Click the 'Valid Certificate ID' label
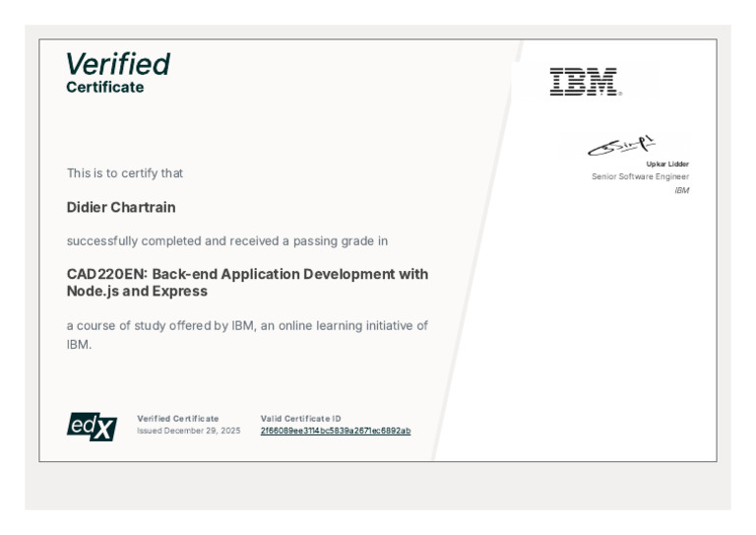Viewport: 756px width, 535px height. (x=301, y=419)
